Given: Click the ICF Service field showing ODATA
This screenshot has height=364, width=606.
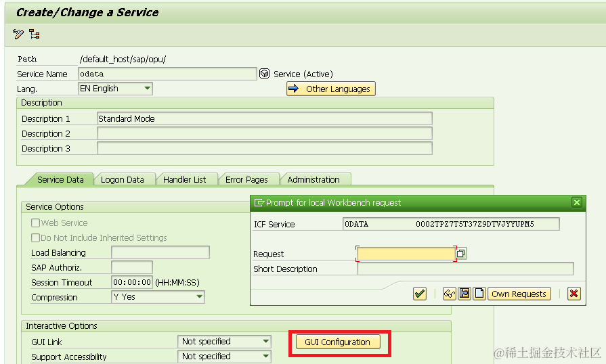Looking at the screenshot, I should [x=451, y=224].
